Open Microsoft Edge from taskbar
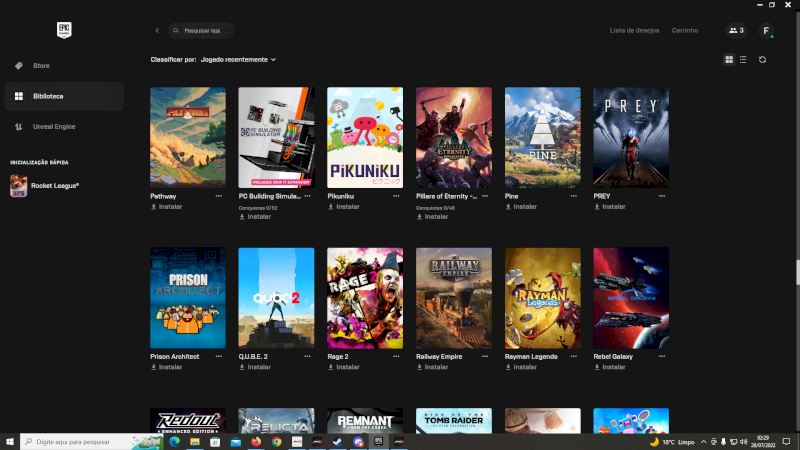 (174, 442)
